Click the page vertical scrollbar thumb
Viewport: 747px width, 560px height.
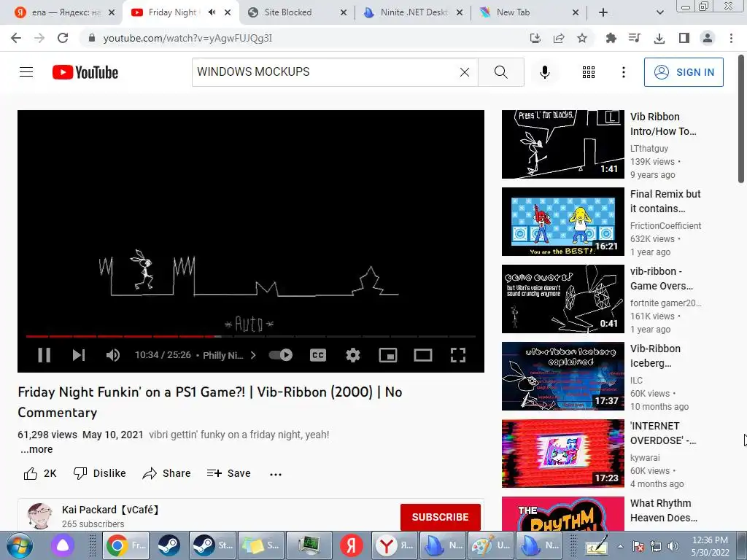tap(741, 119)
